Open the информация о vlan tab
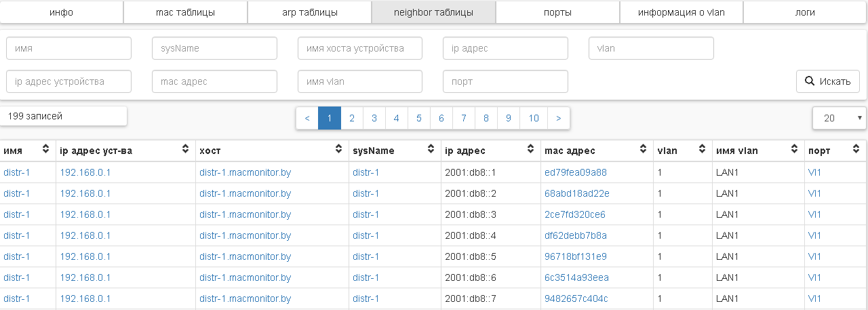Image resolution: width=868 pixels, height=310 pixels. 681,12
